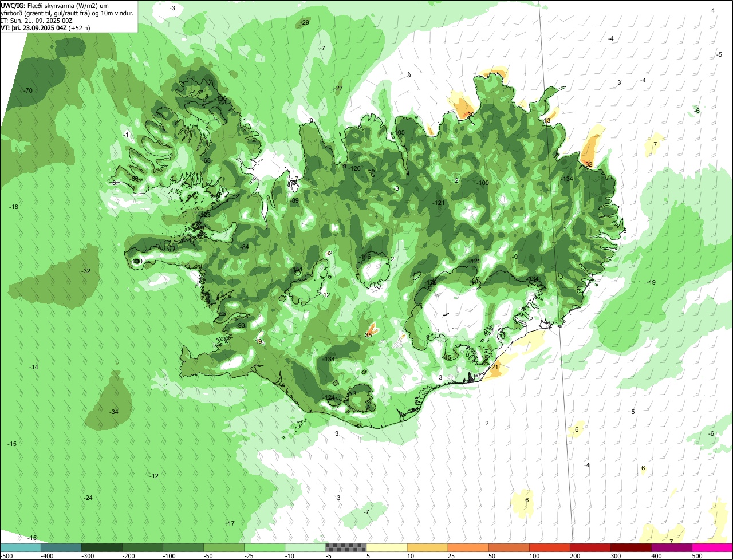The width and height of the screenshot is (733, 560).
Task: Click the -84 value on the map
Action: [245, 247]
